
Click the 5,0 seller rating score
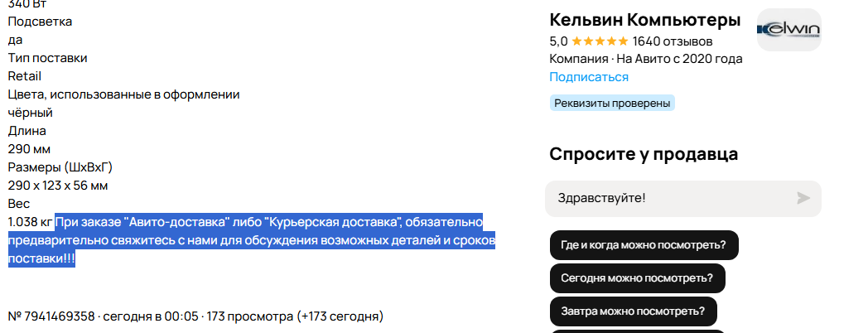(x=558, y=41)
